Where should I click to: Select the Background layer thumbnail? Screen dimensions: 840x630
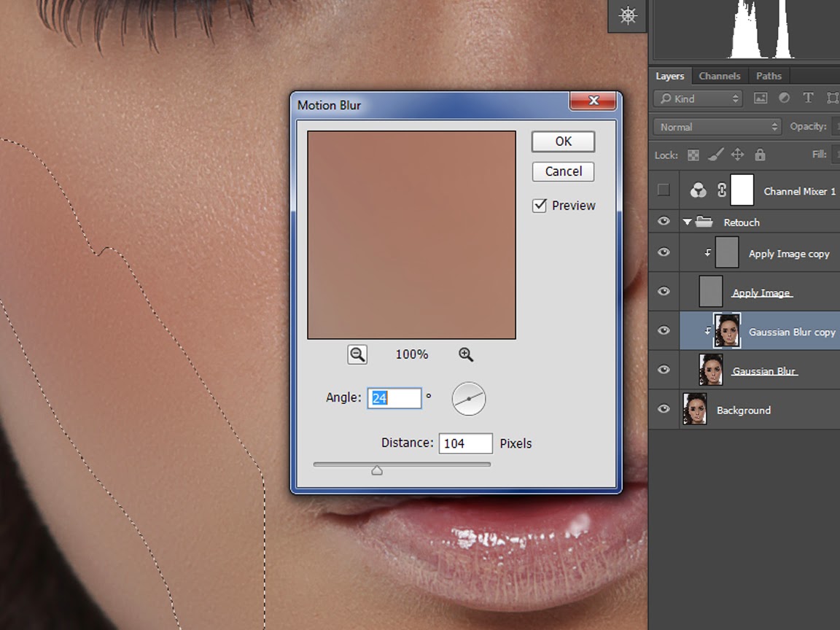(x=695, y=409)
